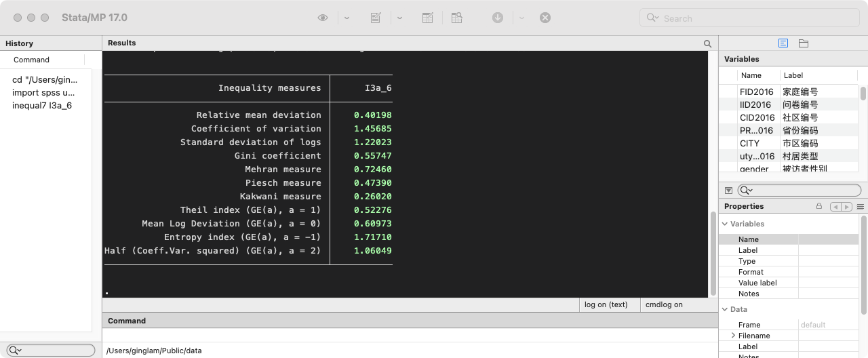Collapse the Variables section in Properties
Screen dimensions: 868x358
point(725,224)
